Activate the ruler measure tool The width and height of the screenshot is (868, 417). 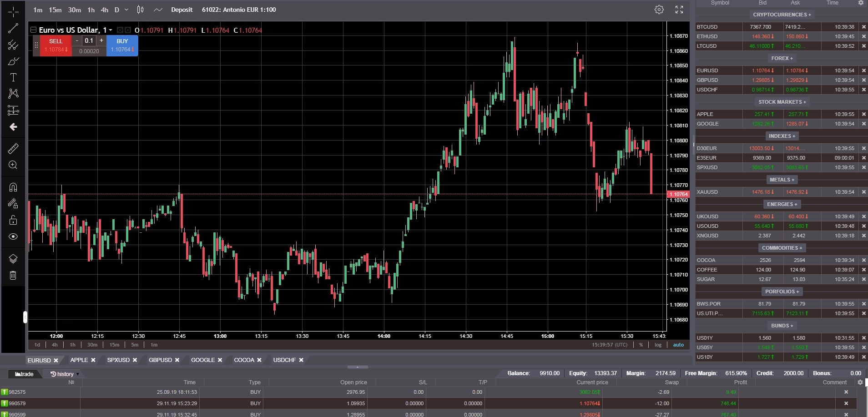(13, 148)
